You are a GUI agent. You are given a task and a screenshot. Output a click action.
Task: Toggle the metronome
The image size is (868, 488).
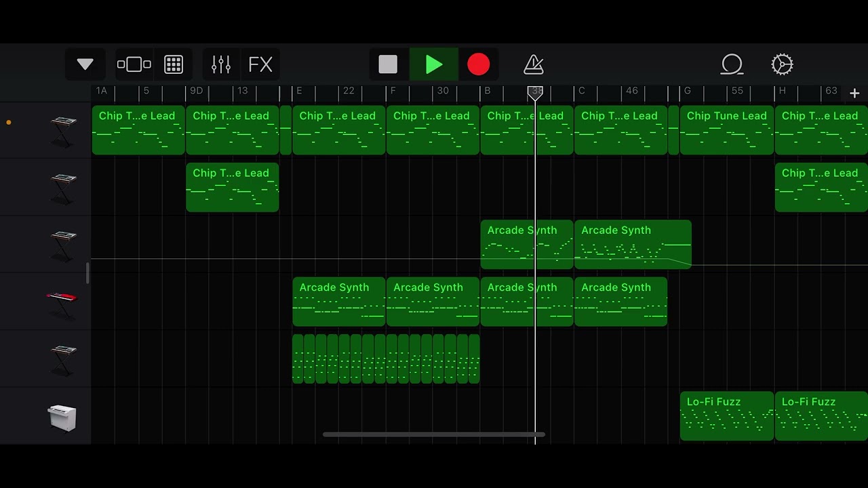[x=534, y=64]
